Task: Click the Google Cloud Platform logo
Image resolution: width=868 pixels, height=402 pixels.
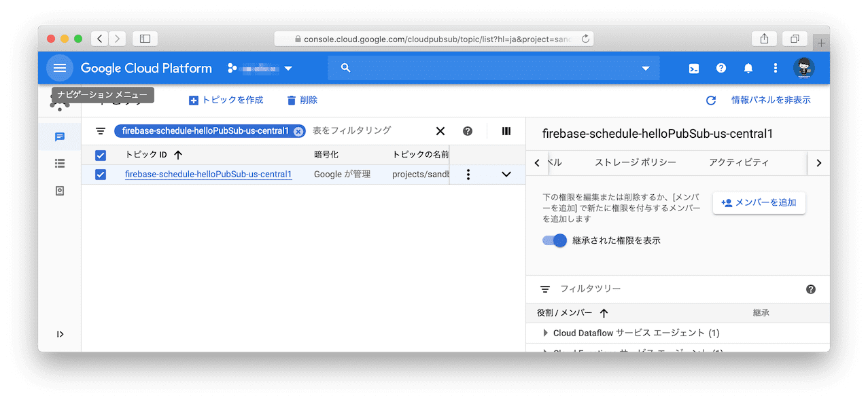Action: (x=146, y=69)
